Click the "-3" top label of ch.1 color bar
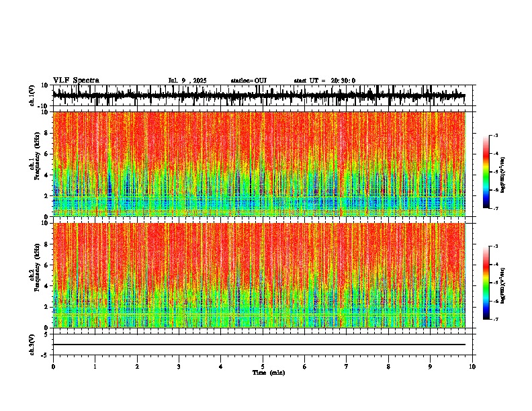Viewport: 532px width, 411px height. click(x=495, y=135)
